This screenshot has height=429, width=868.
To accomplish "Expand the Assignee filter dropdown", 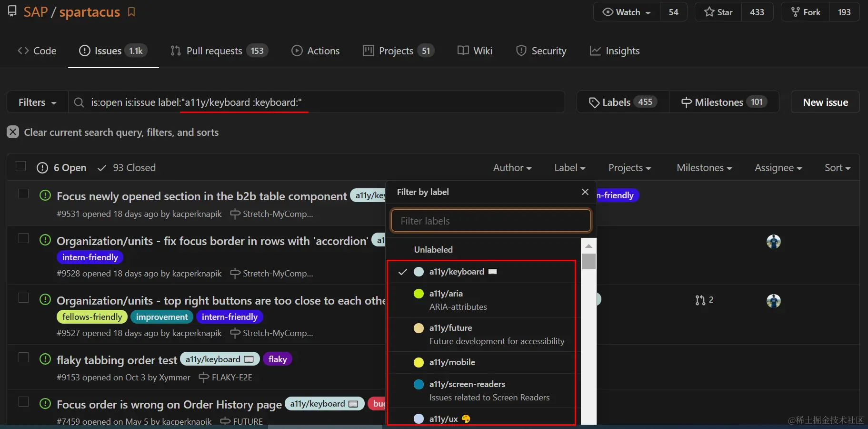I will [x=778, y=168].
